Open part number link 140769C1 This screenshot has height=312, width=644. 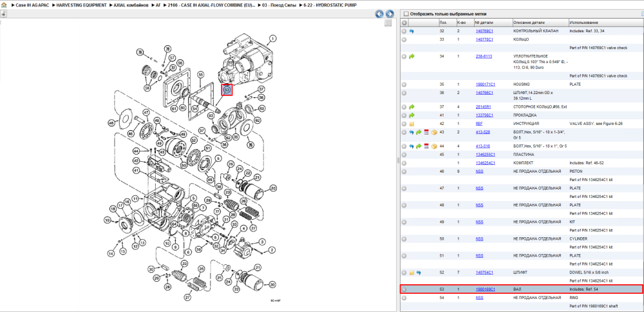point(484,31)
